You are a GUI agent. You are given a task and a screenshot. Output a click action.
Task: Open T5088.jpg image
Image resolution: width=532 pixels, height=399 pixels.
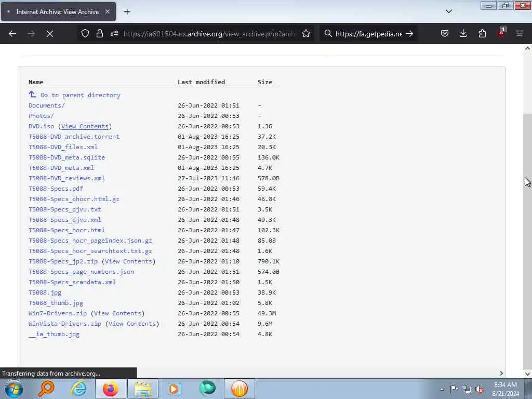45,292
